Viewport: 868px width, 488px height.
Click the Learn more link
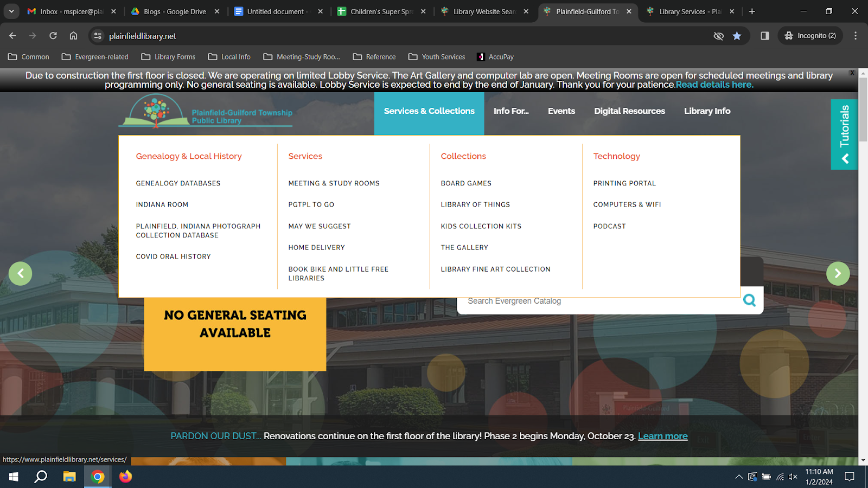click(662, 436)
